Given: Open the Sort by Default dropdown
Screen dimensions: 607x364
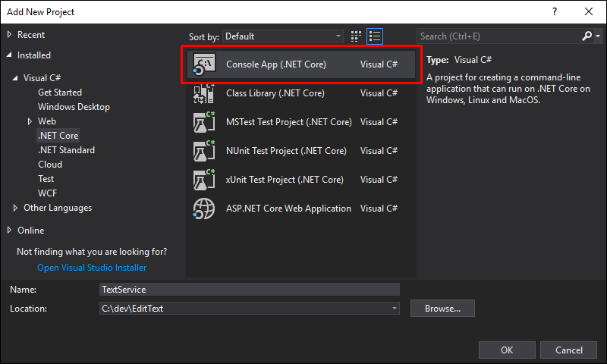Looking at the screenshot, I should point(283,36).
